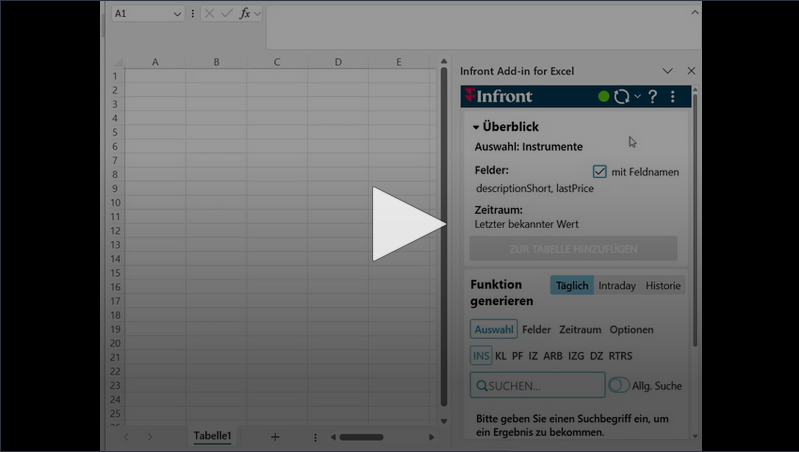This screenshot has width=799, height=452.
Task: Go to next sheet arrow
Action: (150, 437)
